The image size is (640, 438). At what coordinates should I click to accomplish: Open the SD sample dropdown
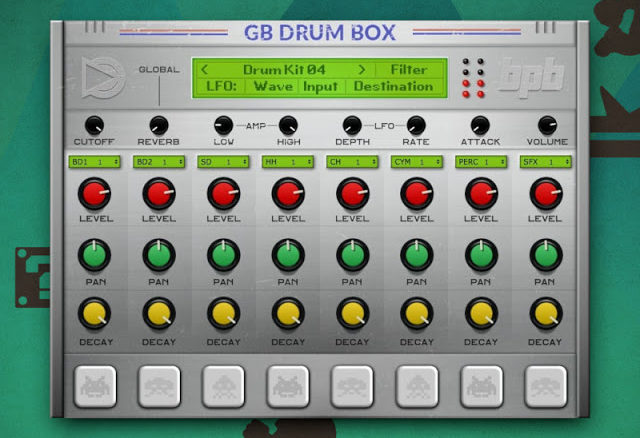pos(223,162)
